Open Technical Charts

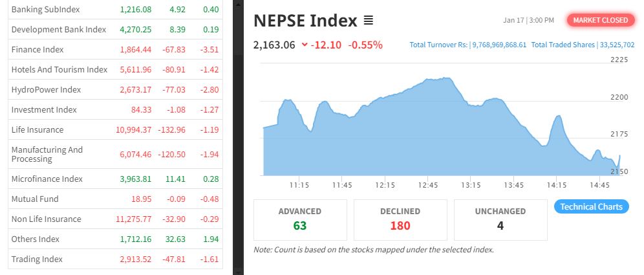pyautogui.click(x=591, y=207)
